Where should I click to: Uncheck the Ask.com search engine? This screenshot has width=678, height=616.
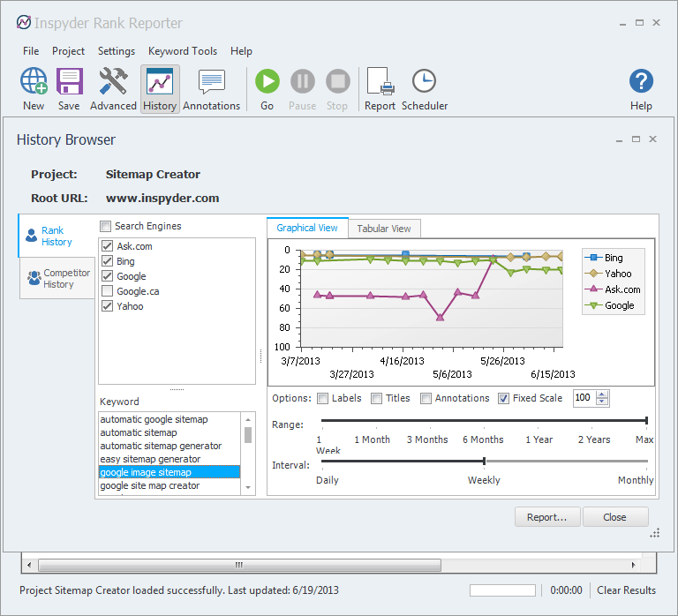pyautogui.click(x=108, y=246)
